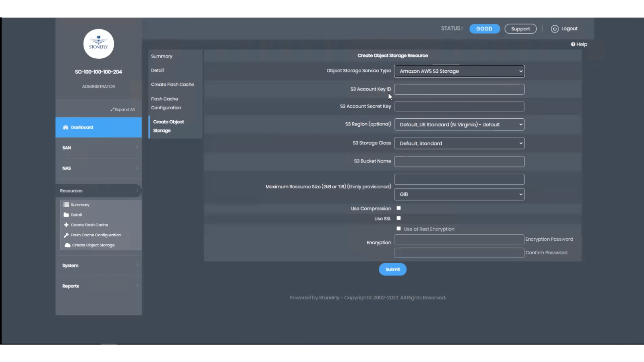Click the S3 Bucket Name input field
Image resolution: width=644 pixels, height=362 pixels.
coord(459,161)
